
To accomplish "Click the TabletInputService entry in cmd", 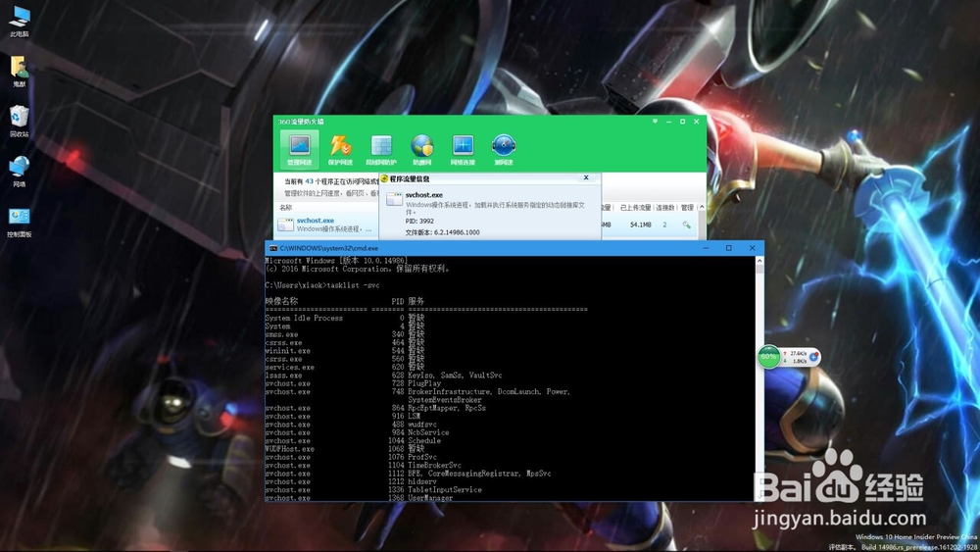I will tap(444, 489).
